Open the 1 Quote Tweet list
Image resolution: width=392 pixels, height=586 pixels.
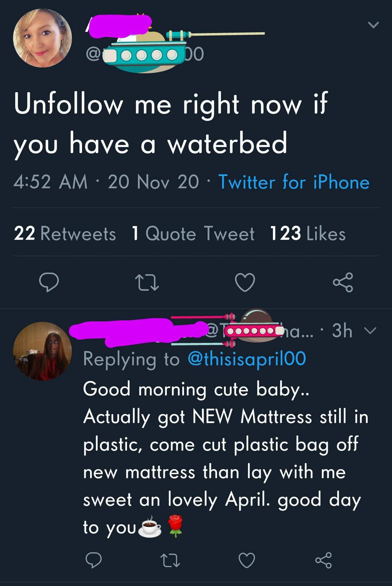(193, 233)
